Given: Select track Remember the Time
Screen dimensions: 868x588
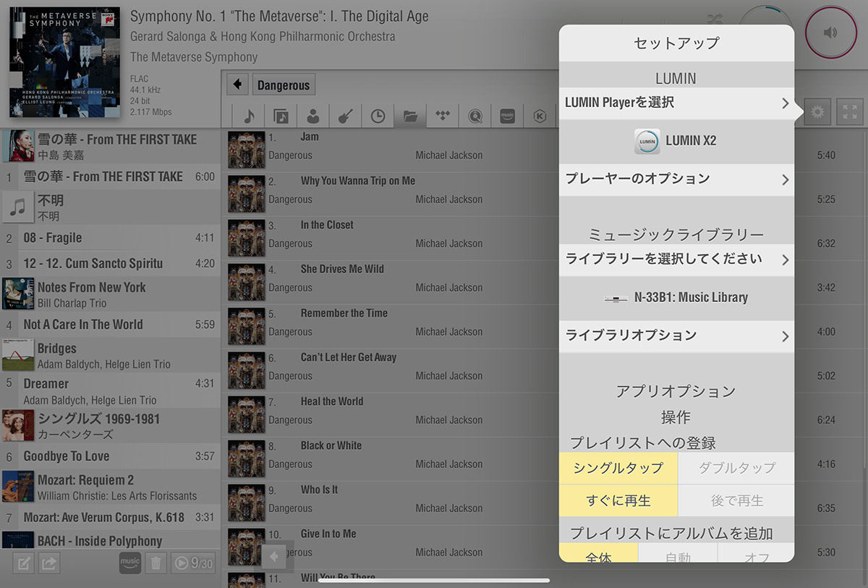Looking at the screenshot, I should (344, 314).
